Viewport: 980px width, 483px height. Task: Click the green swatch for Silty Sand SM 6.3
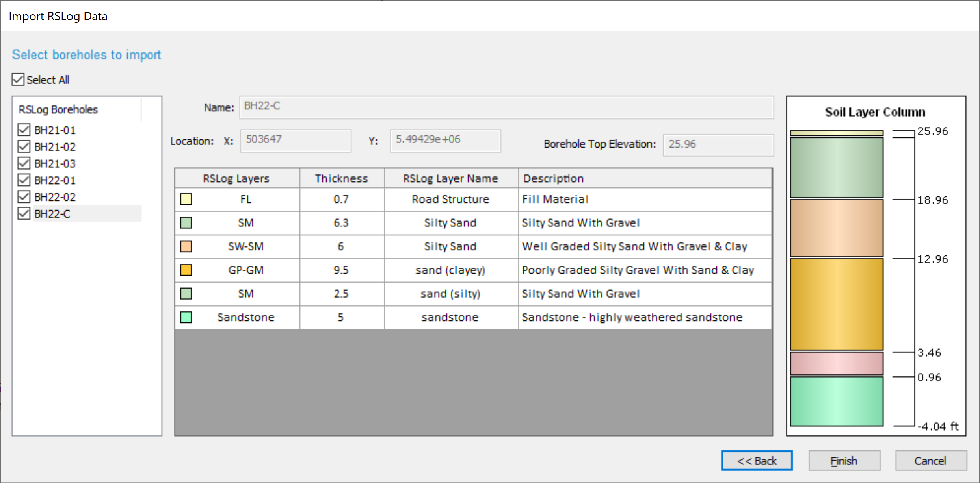click(x=186, y=223)
